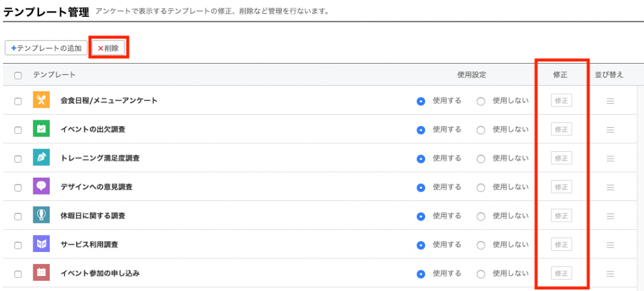Check the select-all checkbox in table header
The image size is (644, 291).
tap(18, 76)
